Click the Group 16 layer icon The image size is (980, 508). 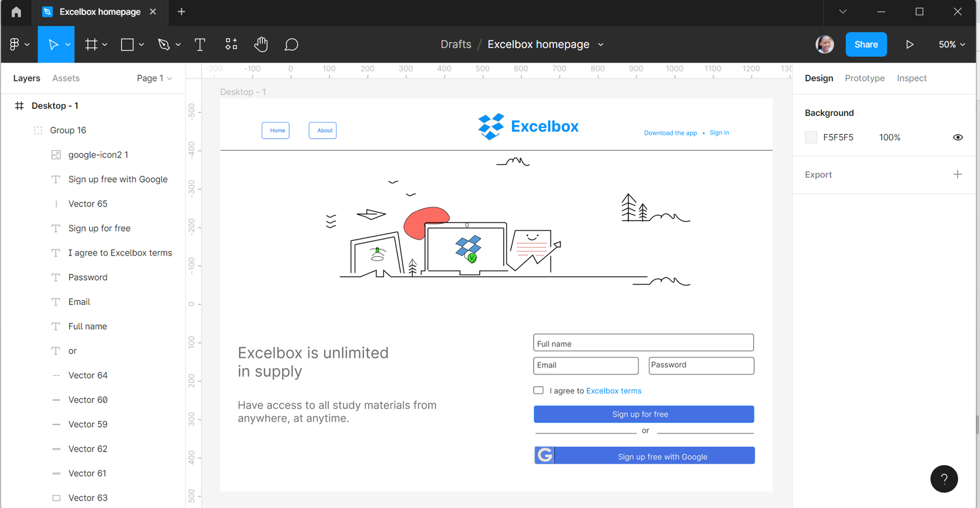click(x=38, y=130)
